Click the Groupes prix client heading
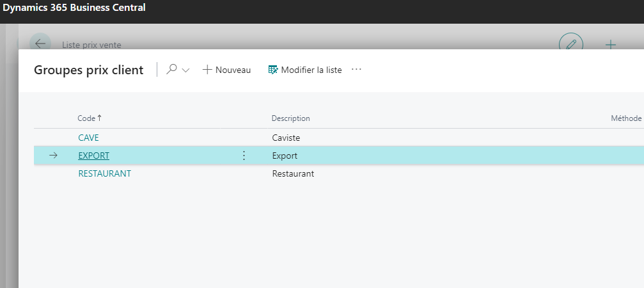The height and width of the screenshot is (288, 644). tap(89, 70)
